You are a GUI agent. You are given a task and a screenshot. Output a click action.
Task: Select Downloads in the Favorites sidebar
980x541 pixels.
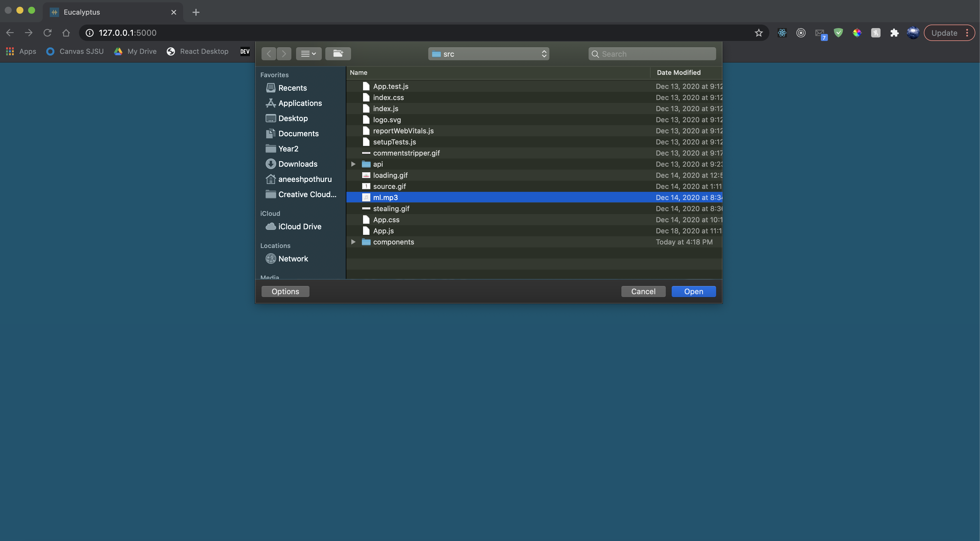click(x=298, y=164)
